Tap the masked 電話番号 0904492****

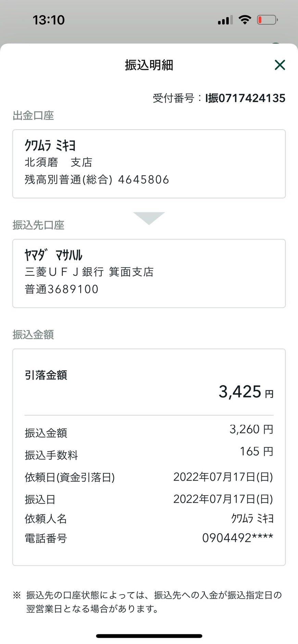[x=238, y=538]
